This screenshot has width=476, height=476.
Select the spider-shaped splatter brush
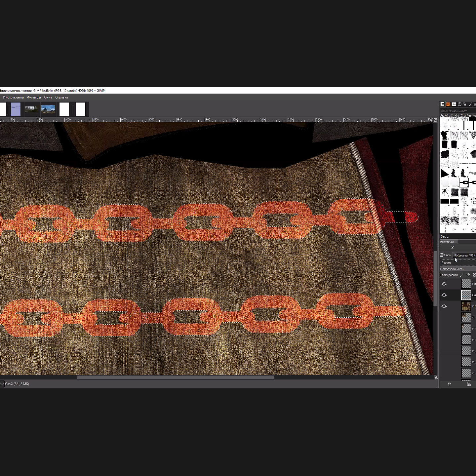click(x=445, y=192)
